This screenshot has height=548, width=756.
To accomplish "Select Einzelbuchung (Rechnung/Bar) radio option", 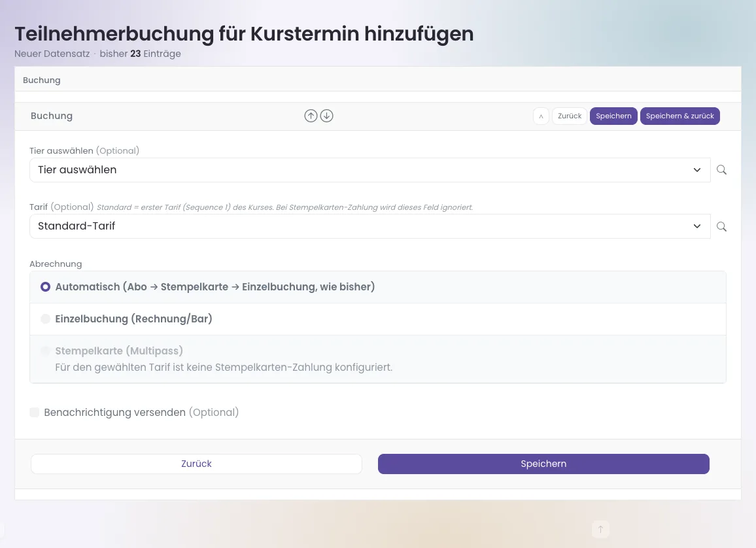I will (x=45, y=319).
